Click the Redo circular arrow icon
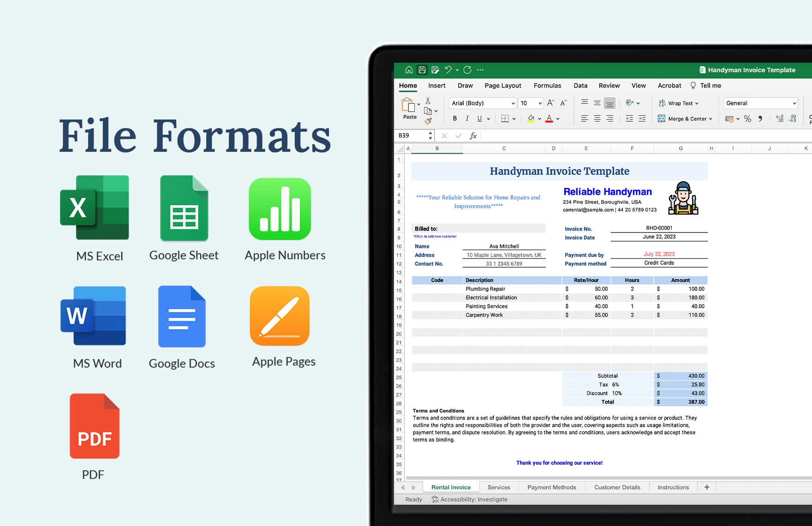Screen dimensions: 812x526 click(467, 70)
